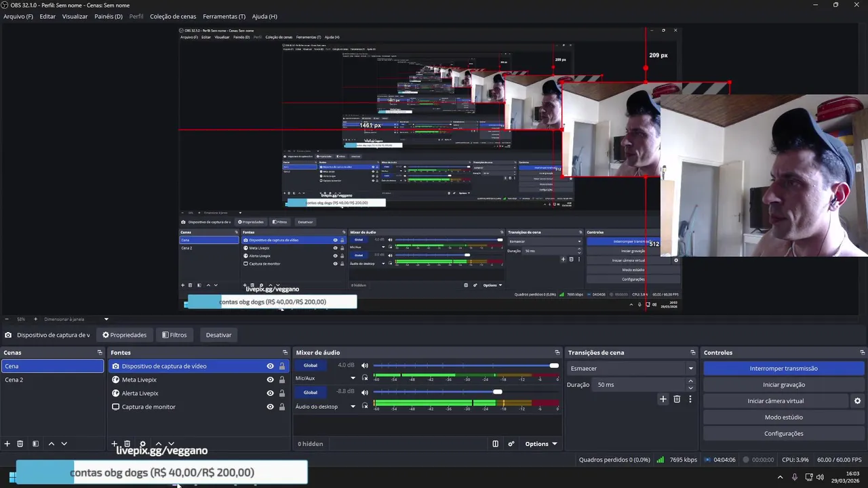
Task: Expand hidden system tray icons chevron
Action: (x=780, y=477)
